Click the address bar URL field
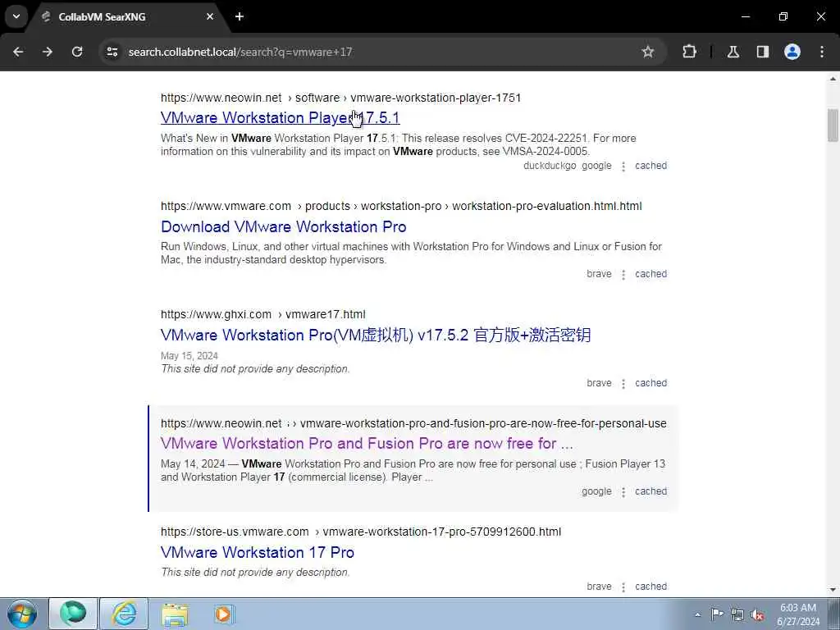 [x=375, y=52]
